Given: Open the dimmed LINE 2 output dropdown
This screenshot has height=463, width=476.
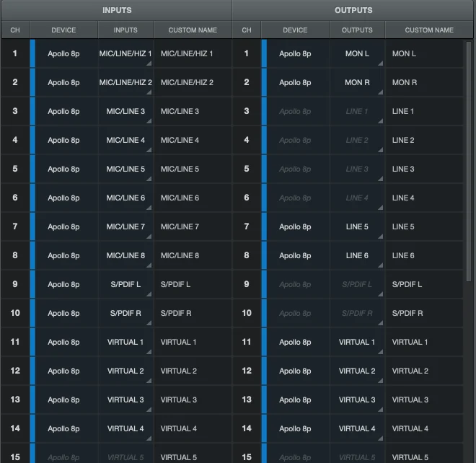Looking at the screenshot, I should [357, 140].
